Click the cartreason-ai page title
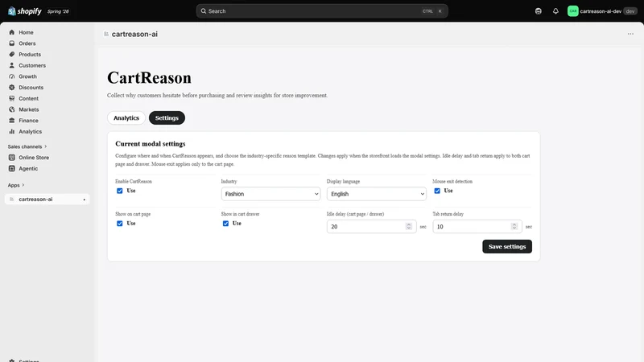The image size is (644, 362). pyautogui.click(x=134, y=34)
